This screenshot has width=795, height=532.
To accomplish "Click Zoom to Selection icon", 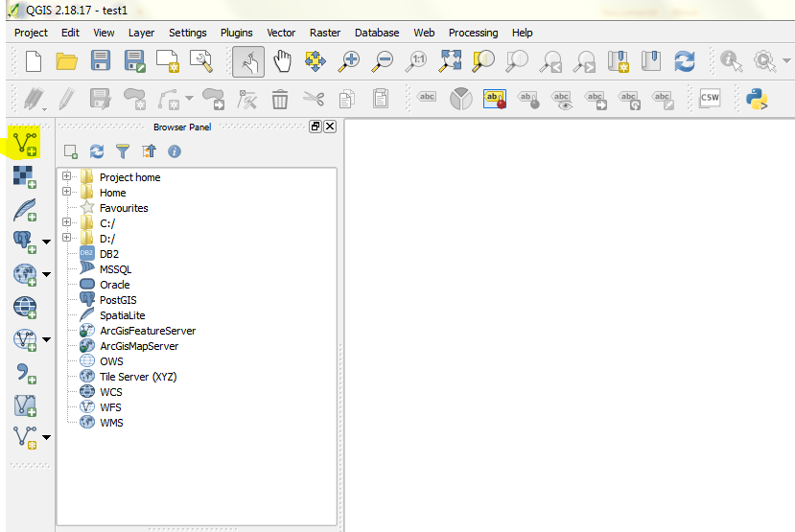I will click(483, 60).
